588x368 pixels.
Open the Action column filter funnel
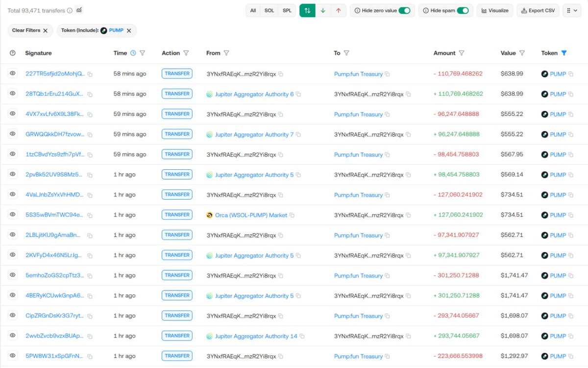coord(186,53)
